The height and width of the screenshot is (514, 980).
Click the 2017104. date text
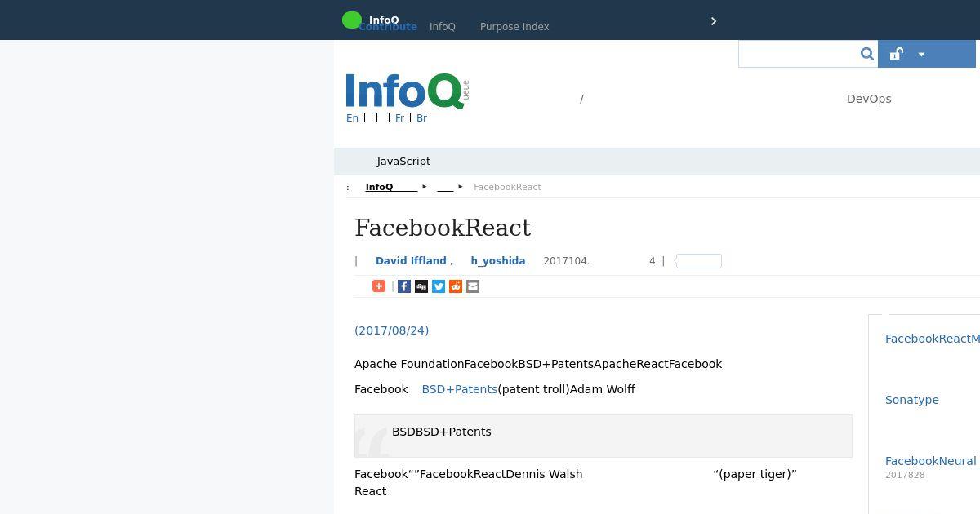point(567,261)
